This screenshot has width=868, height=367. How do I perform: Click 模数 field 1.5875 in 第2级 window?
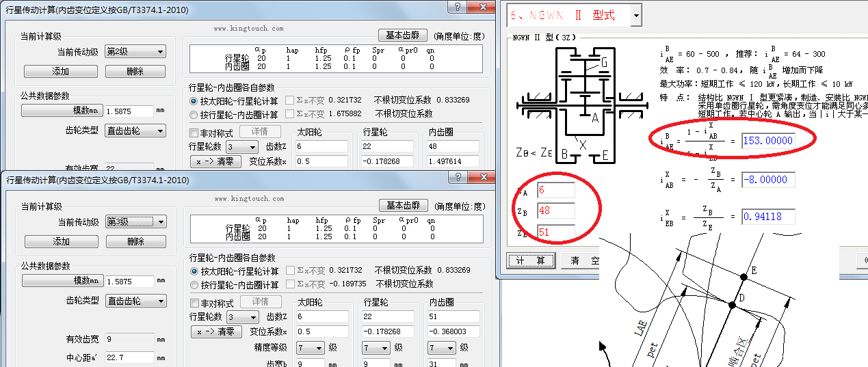pos(129,111)
